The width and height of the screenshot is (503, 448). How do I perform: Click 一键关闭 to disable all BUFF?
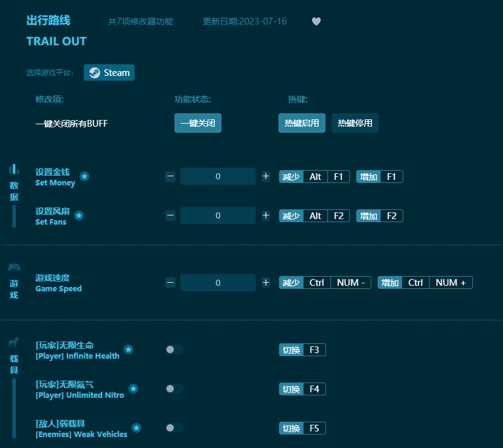pos(198,122)
